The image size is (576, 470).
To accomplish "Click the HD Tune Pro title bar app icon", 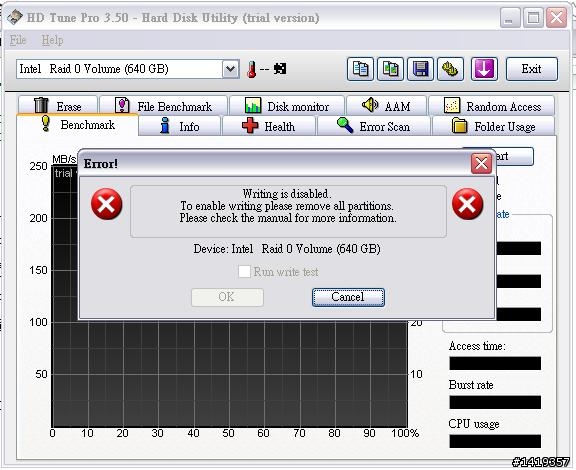I will click(15, 18).
